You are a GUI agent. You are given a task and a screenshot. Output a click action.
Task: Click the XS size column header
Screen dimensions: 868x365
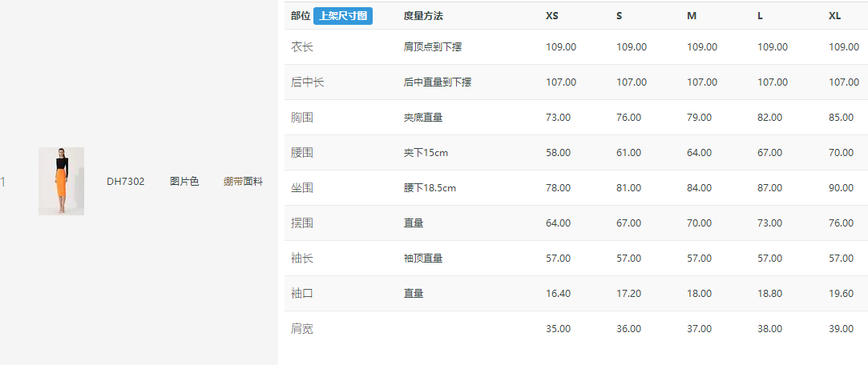point(552,16)
